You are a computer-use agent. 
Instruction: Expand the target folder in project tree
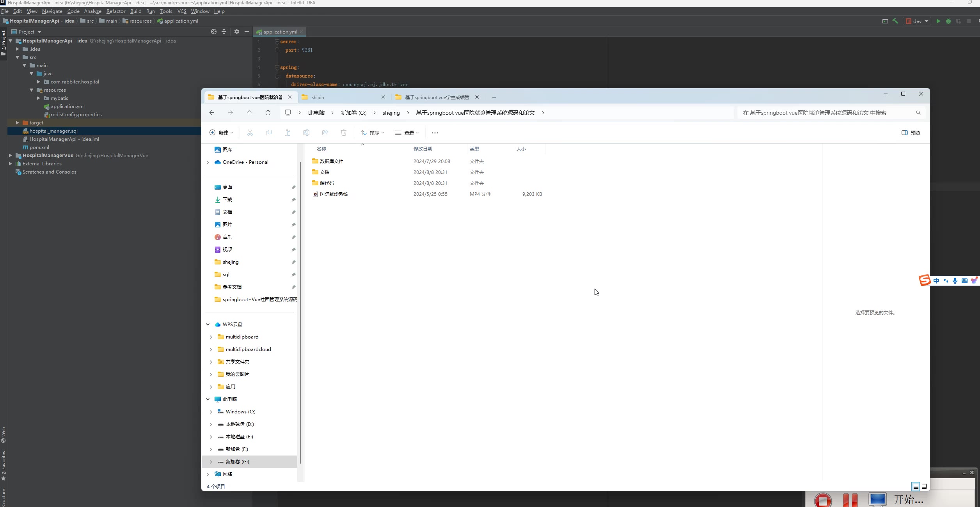tap(17, 122)
